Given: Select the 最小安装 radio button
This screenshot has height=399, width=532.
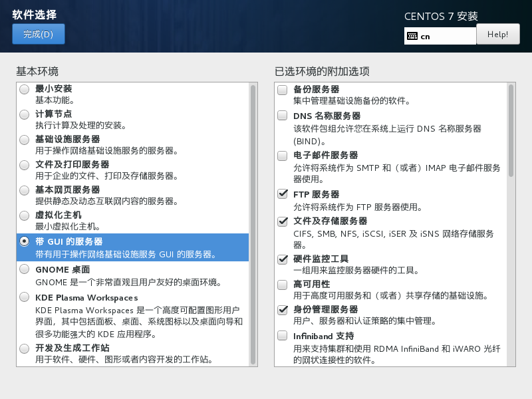Looking at the screenshot, I should 24,89.
